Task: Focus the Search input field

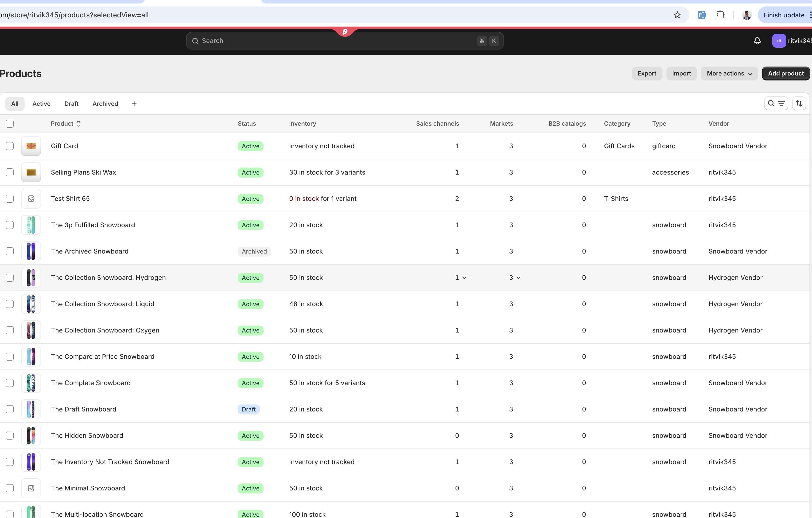Action: point(345,41)
